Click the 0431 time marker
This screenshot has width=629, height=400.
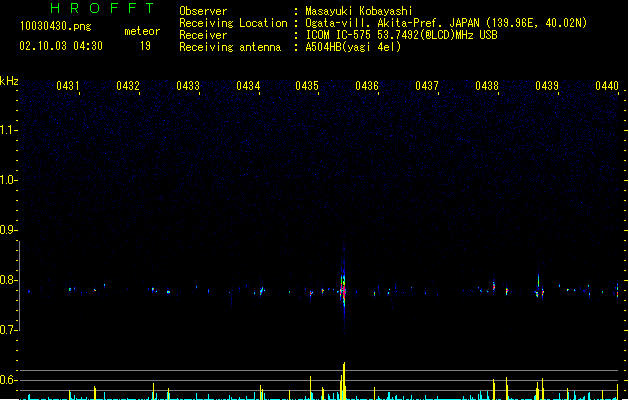coord(68,86)
